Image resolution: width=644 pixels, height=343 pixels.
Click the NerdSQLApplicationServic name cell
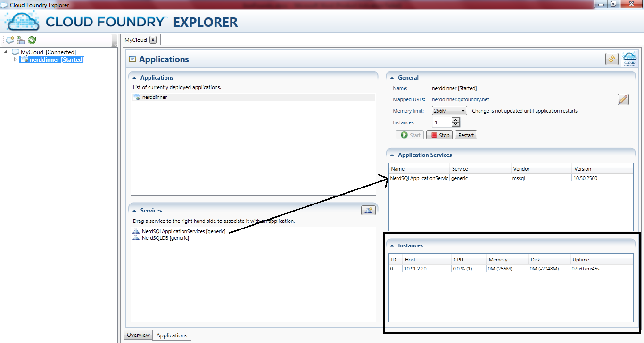(x=419, y=178)
